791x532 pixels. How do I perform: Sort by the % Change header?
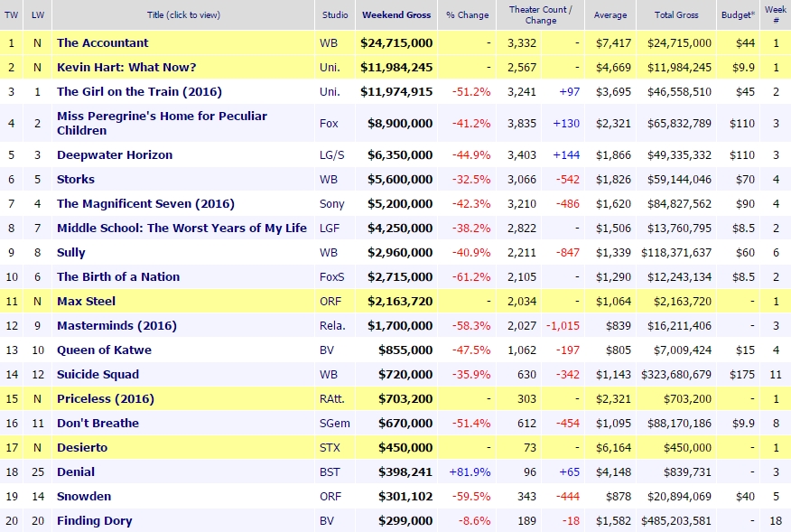point(467,14)
